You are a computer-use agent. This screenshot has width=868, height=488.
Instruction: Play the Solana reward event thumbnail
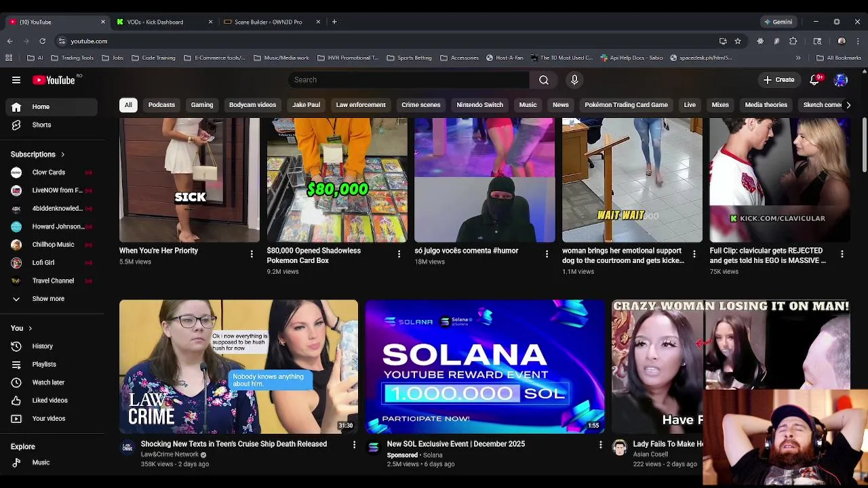pos(485,367)
